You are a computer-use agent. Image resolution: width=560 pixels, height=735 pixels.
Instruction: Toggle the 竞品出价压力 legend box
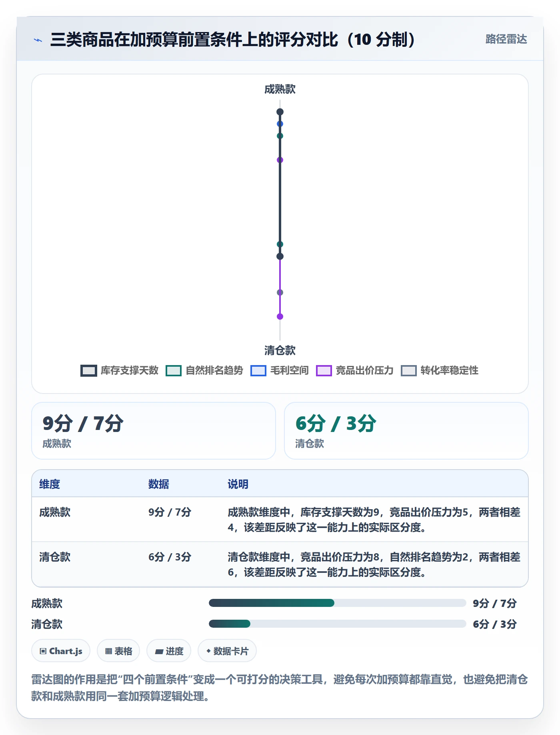pyautogui.click(x=324, y=371)
